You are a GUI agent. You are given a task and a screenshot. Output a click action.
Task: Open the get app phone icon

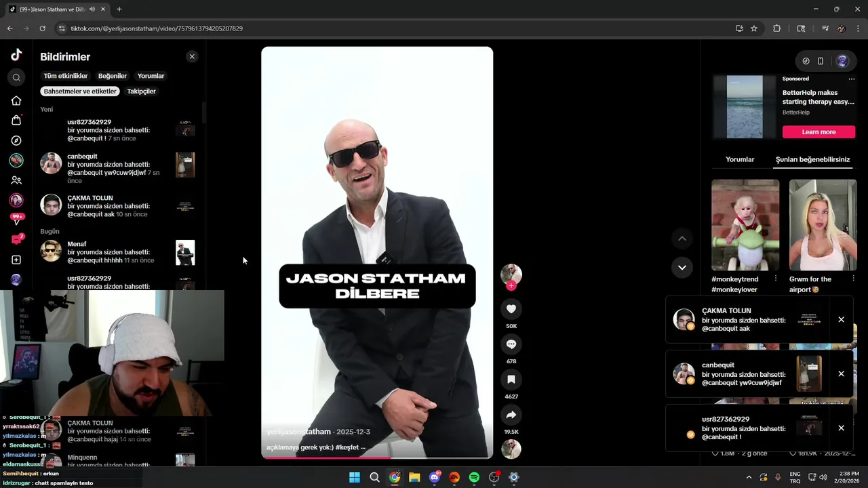point(821,61)
